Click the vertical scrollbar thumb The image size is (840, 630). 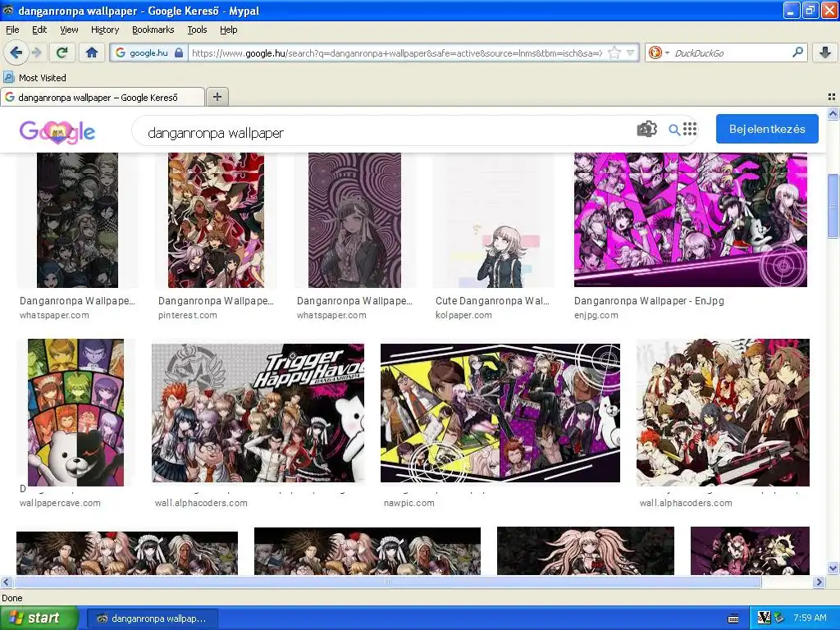(833, 206)
